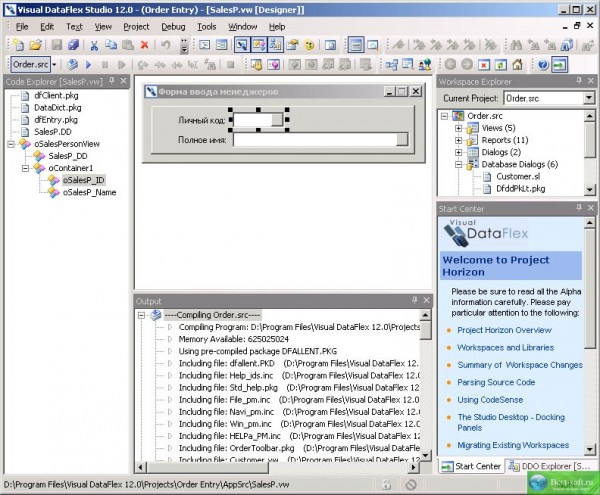Screen dimensions: 600x495
Task: Switch to the DDO Explorer tab
Action: point(547,466)
